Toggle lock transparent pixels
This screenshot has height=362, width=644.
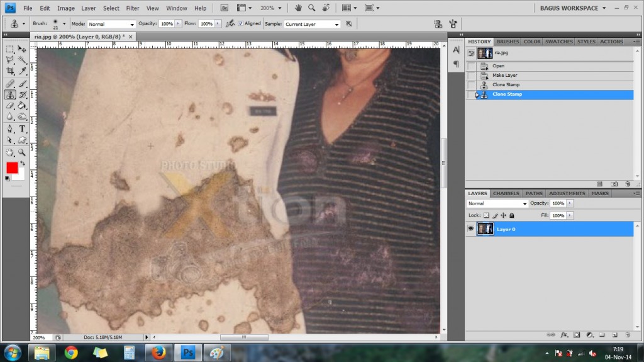coord(486,215)
